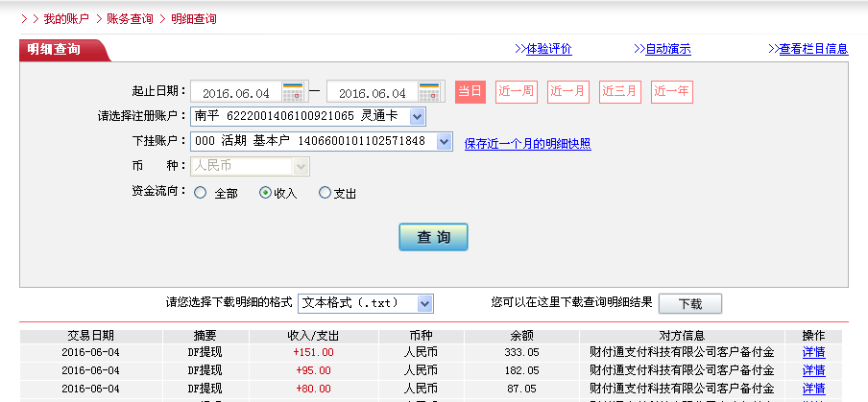The width and height of the screenshot is (868, 402).
Task: Go to 账务查询 in breadcrumb
Action: (130, 18)
